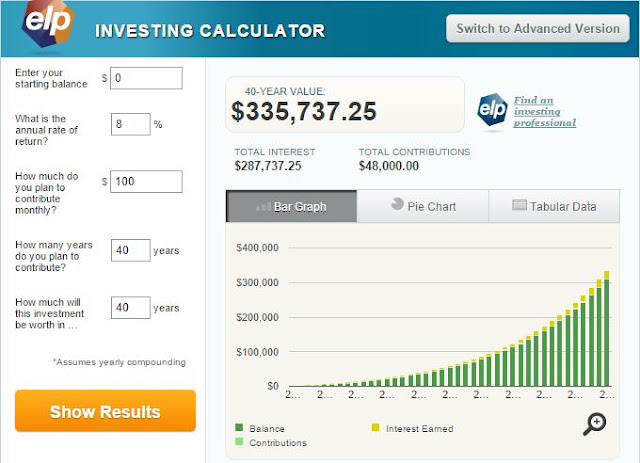Open Find an investing professional link

click(x=544, y=111)
